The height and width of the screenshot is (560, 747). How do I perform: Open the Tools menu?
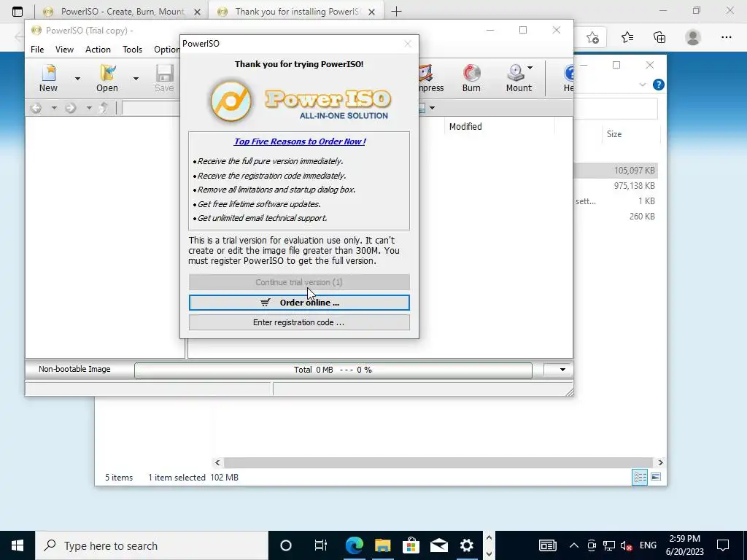pos(132,50)
